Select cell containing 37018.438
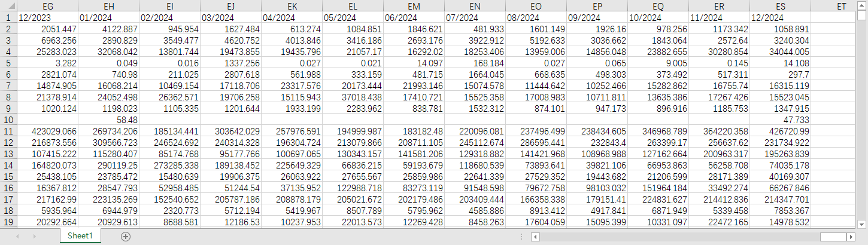Image resolution: width=868 pixels, height=245 pixels. [353, 97]
